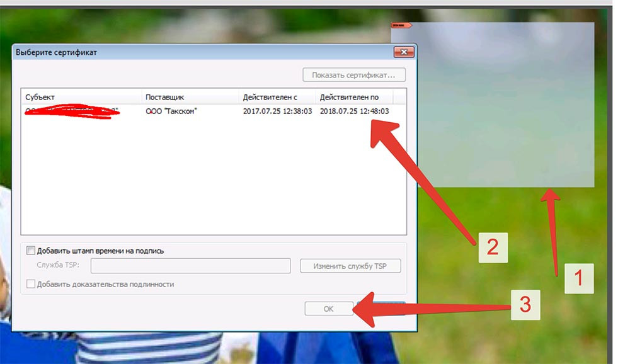The height and width of the screenshot is (364, 630).
Task: Sort by Поставщик column header
Action: click(190, 97)
